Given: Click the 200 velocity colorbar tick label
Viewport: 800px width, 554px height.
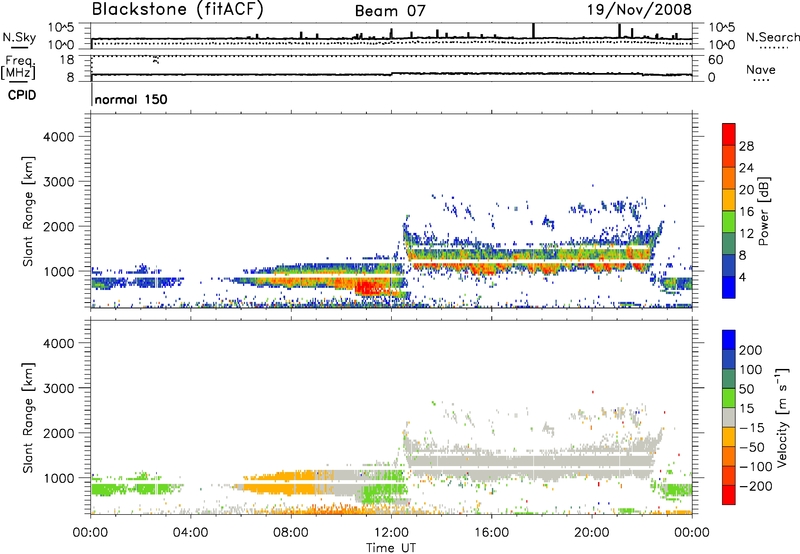Looking at the screenshot, I should pyautogui.click(x=751, y=350).
